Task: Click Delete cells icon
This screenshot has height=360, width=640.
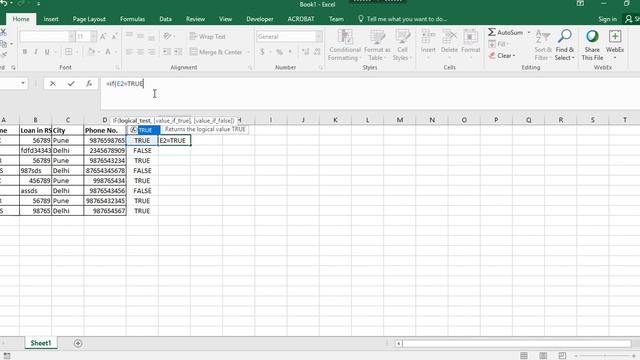Action: (449, 37)
